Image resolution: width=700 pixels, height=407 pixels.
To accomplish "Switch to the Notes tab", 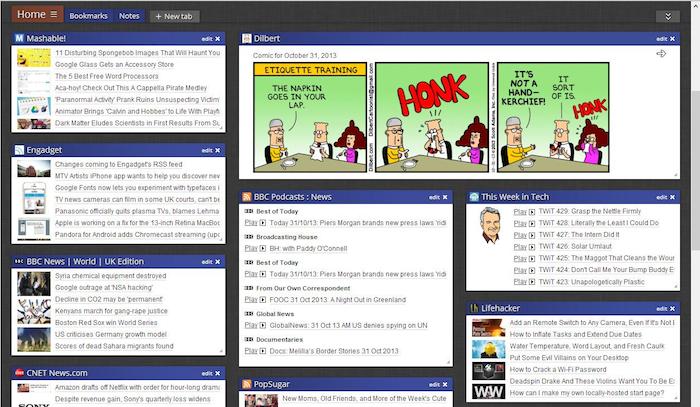I will tap(129, 16).
